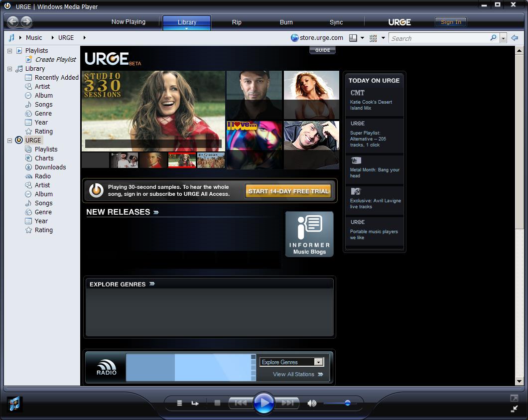Click the Play button
Viewport: 528px width, 420px height.
(264, 403)
